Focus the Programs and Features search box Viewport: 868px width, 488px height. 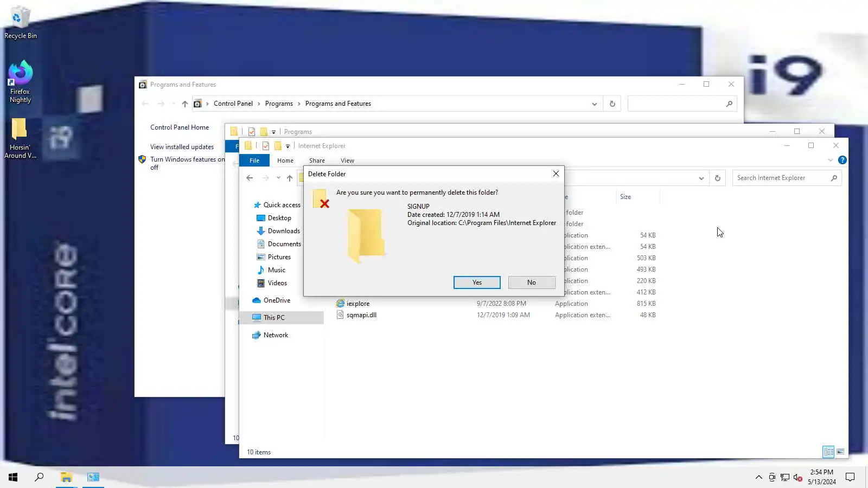[682, 104]
